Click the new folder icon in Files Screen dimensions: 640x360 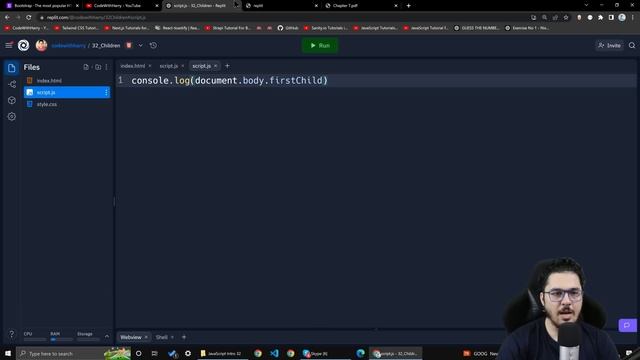coord(98,67)
